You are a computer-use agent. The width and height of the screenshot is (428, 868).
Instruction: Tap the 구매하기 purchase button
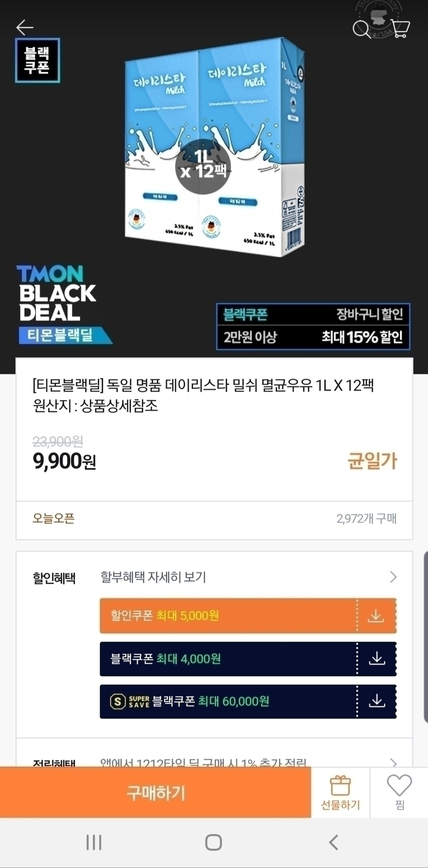[x=156, y=793]
